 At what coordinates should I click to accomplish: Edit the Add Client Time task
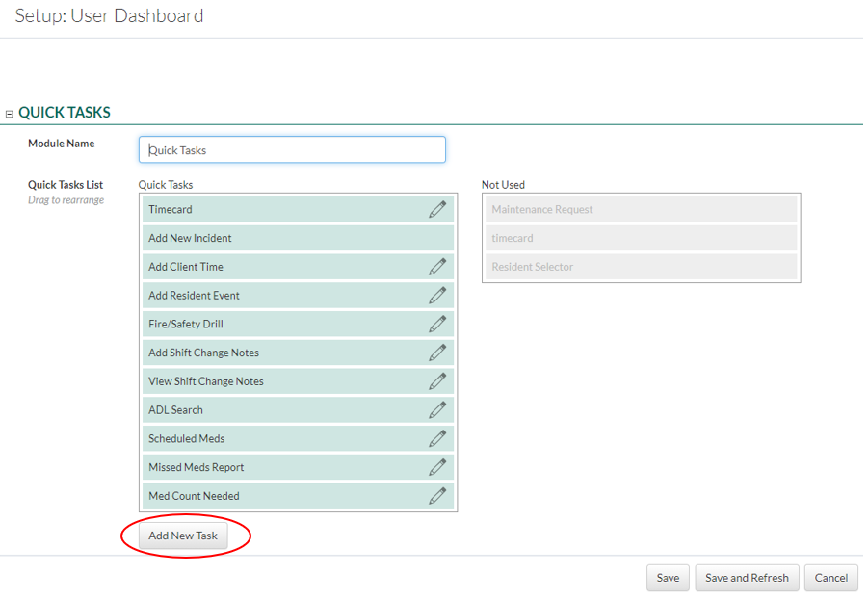pos(437,267)
